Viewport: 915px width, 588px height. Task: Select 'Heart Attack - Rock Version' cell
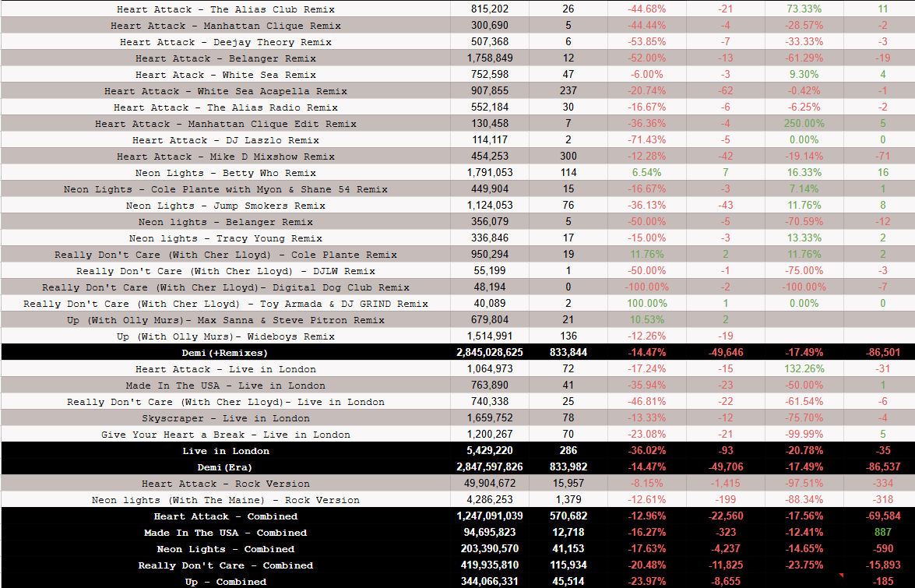[x=225, y=483]
